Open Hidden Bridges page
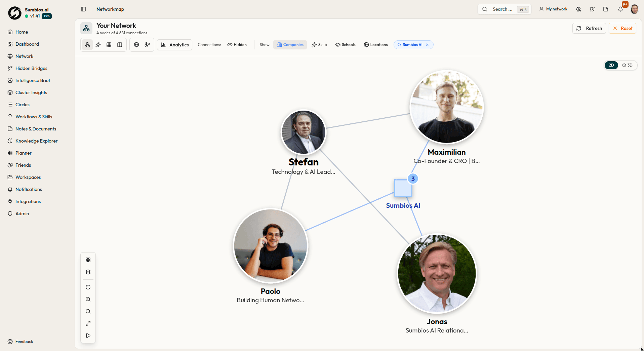The width and height of the screenshot is (644, 351). (31, 68)
